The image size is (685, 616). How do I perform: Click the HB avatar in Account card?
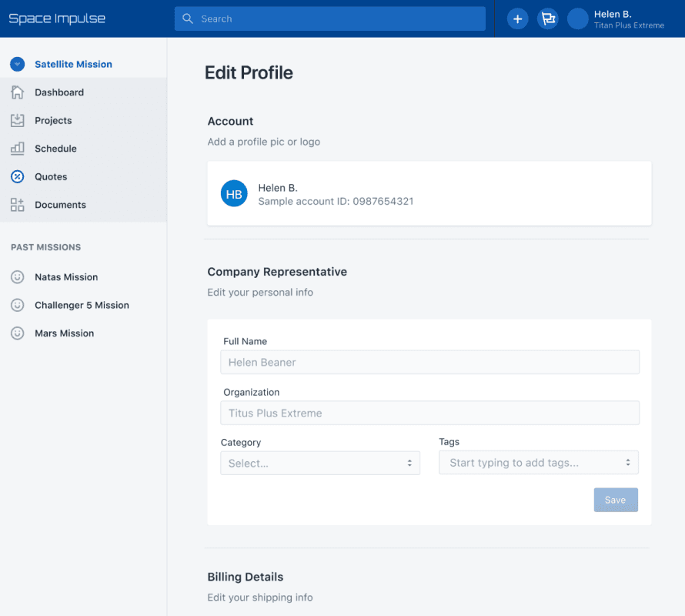(x=234, y=194)
